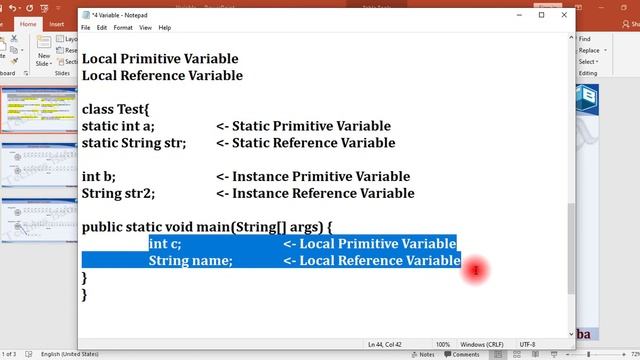Viewport: 640px width, 360px height.
Task: Select the second slide thumbnail in PowerPoint
Action: tap(40, 165)
